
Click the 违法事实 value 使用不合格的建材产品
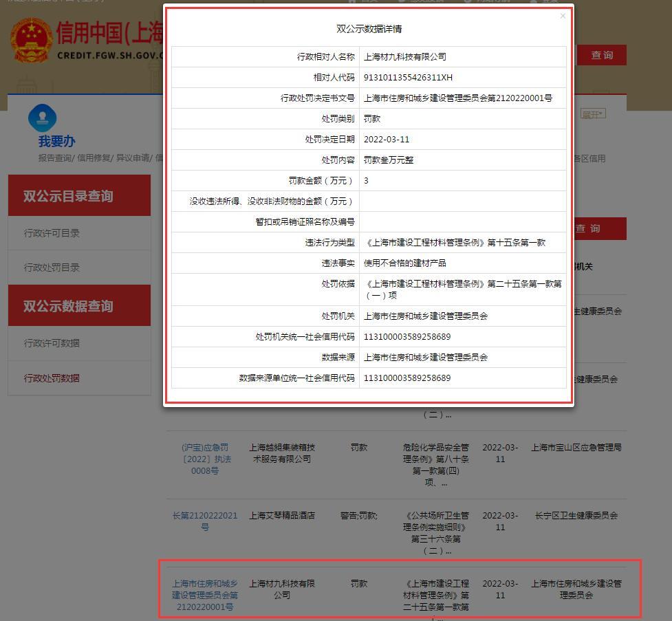[x=405, y=263]
